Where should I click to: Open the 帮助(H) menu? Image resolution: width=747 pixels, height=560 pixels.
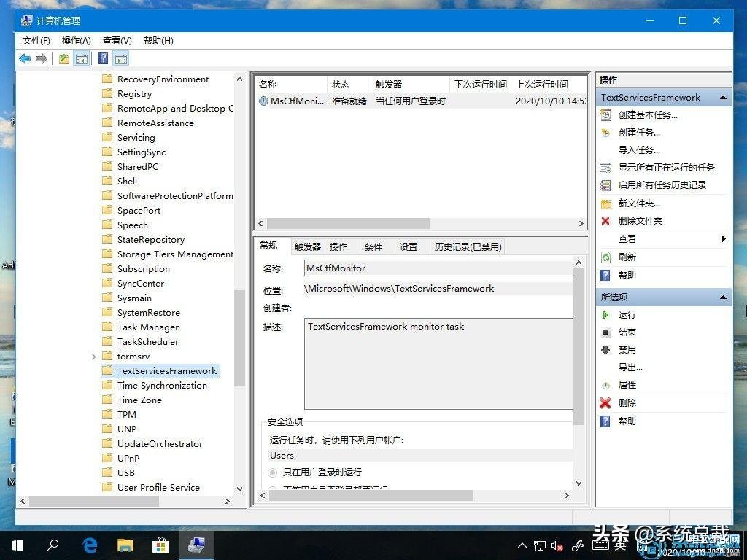click(x=158, y=41)
